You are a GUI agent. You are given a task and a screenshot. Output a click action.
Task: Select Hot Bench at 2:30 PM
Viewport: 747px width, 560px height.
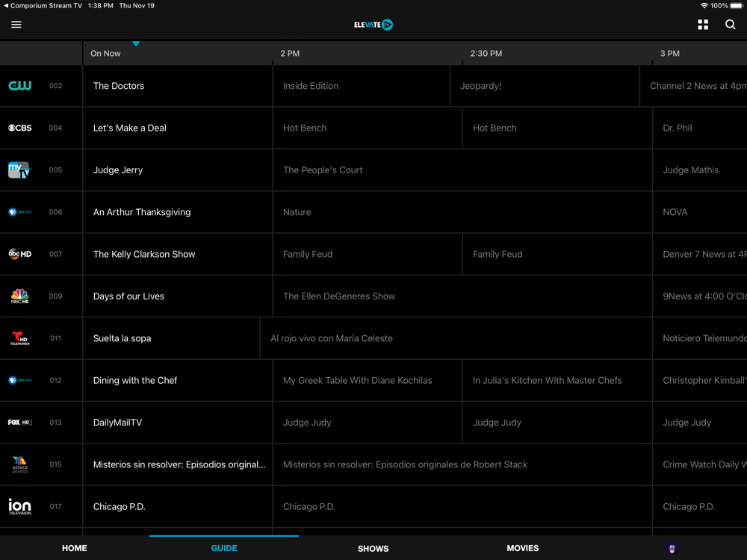click(557, 128)
